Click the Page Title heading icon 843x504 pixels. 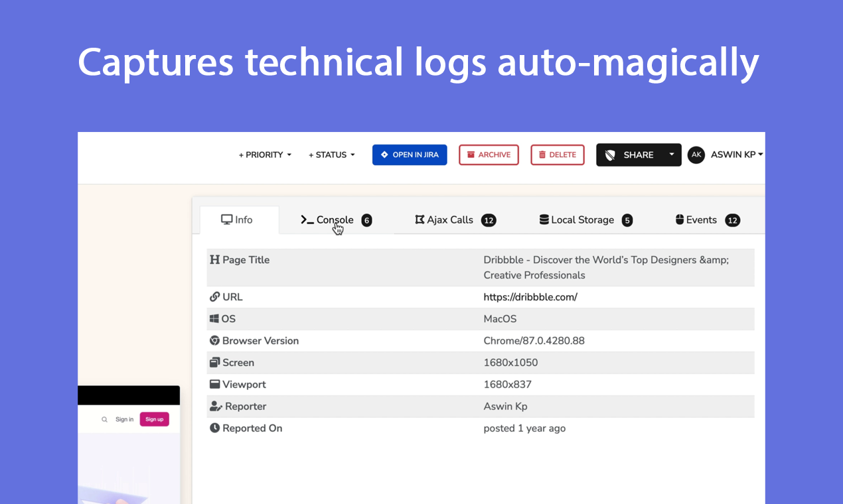(214, 260)
